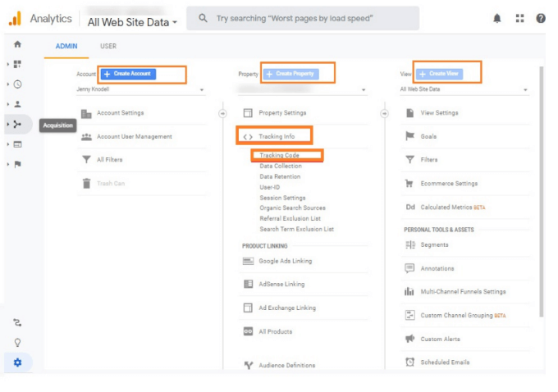Open Realtime clock icon in sidebar
The image size is (558, 392).
(x=17, y=84)
